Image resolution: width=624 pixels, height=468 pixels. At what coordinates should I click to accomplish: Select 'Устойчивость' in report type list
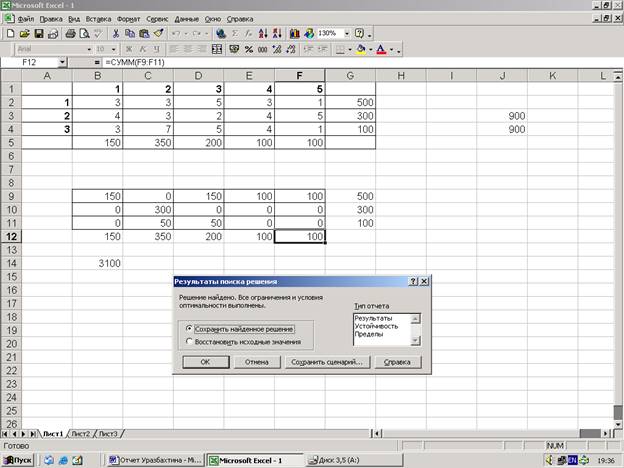point(375,326)
